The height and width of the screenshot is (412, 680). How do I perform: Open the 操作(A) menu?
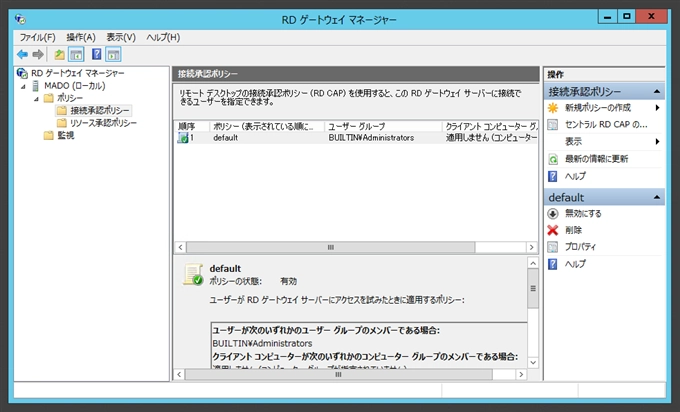click(x=81, y=37)
